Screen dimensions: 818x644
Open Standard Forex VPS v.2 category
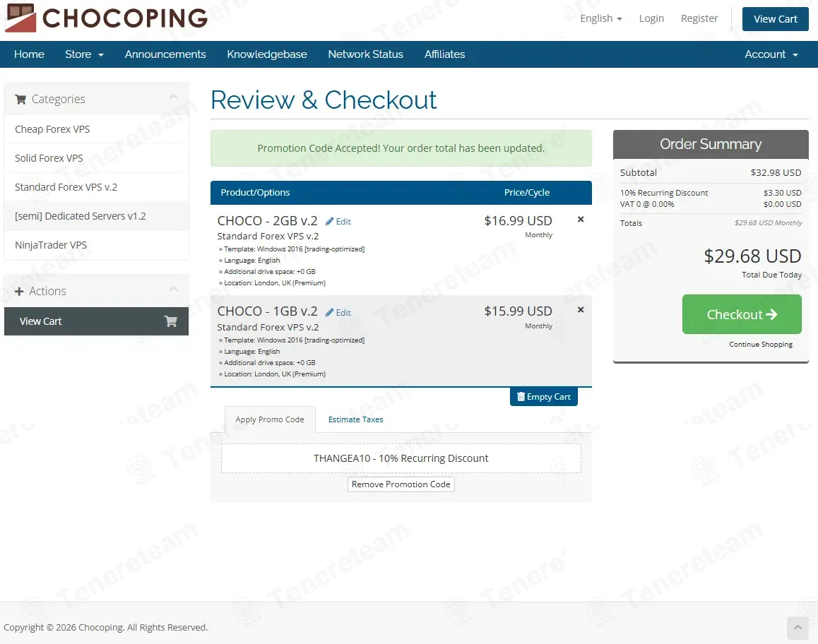point(97,187)
